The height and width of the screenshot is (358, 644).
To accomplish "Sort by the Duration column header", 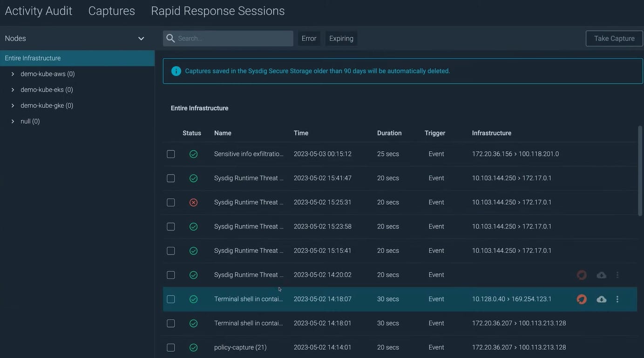I will 389,133.
